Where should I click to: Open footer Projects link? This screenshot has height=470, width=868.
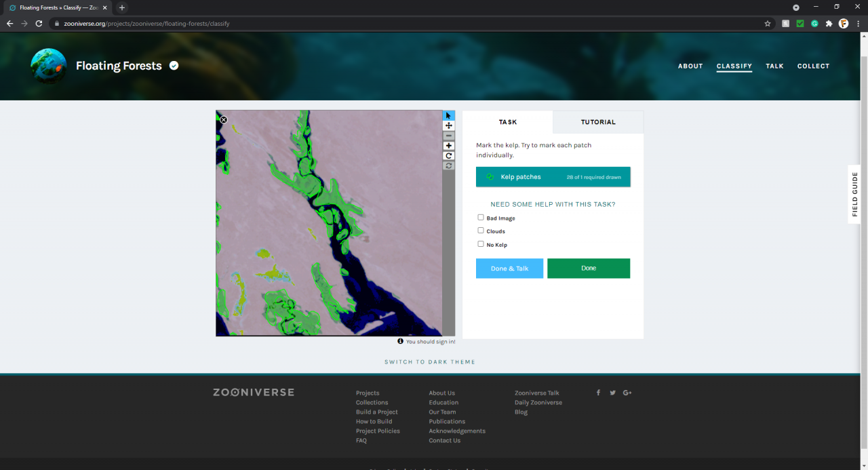[x=368, y=393]
